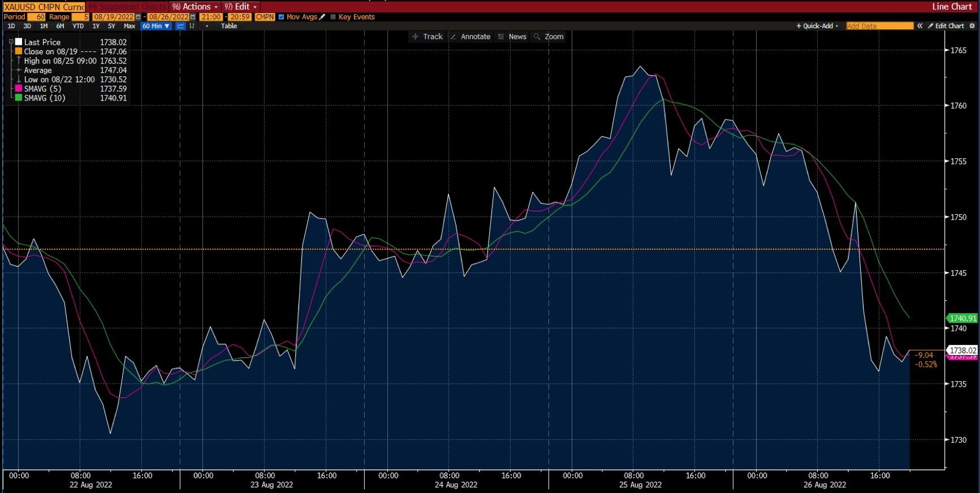
Task: Open the Quick-Add dropdown
Action: pyautogui.click(x=818, y=26)
